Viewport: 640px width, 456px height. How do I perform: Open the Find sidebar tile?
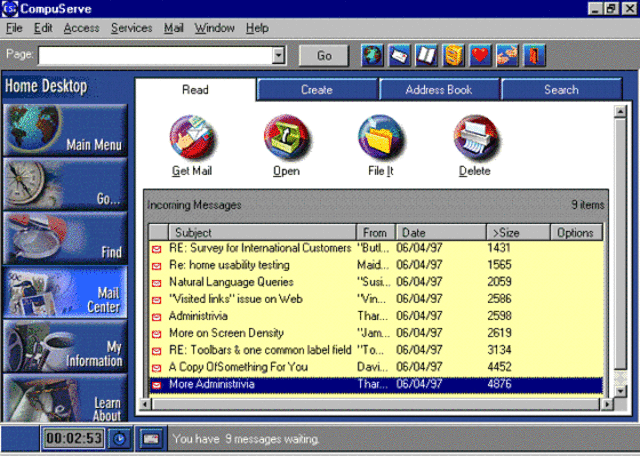[x=65, y=238]
